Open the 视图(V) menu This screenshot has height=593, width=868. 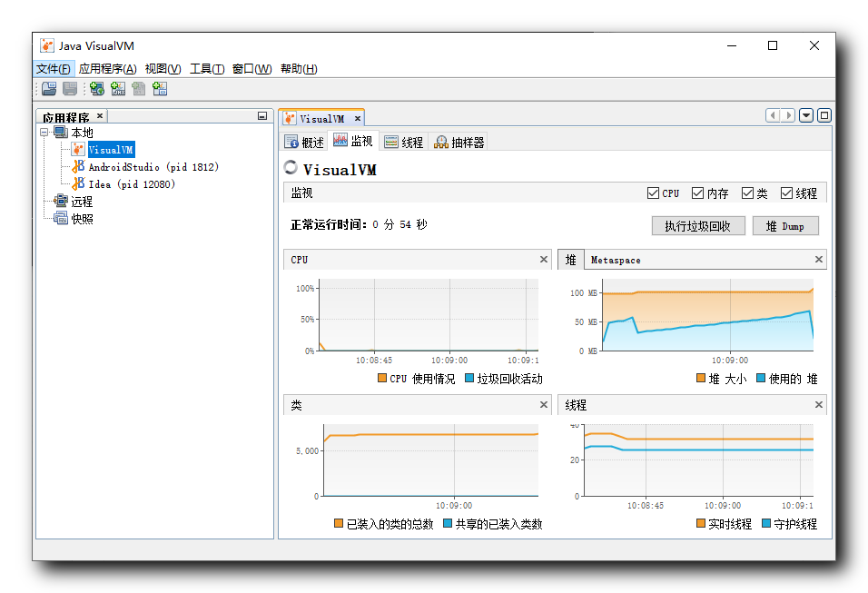click(163, 69)
